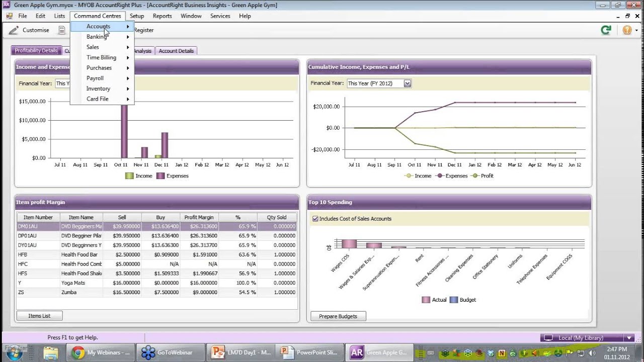Open the Reports menu
Screen dimensions: 644x362
163,16
